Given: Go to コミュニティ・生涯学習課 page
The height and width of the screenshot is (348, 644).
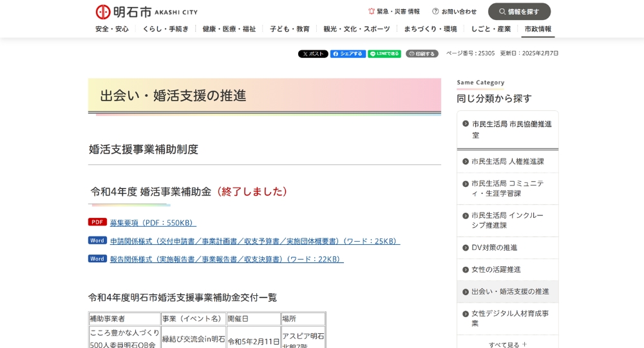Looking at the screenshot, I should pyautogui.click(x=507, y=189).
